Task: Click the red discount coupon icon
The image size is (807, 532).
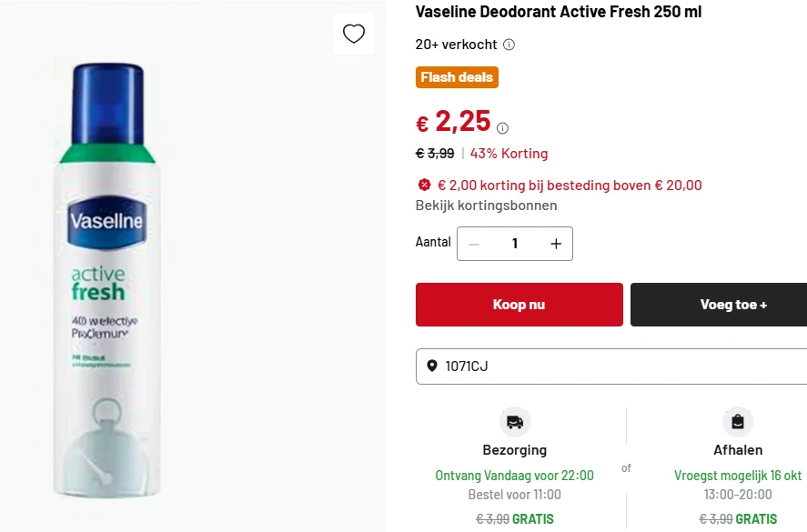Action: [x=423, y=185]
